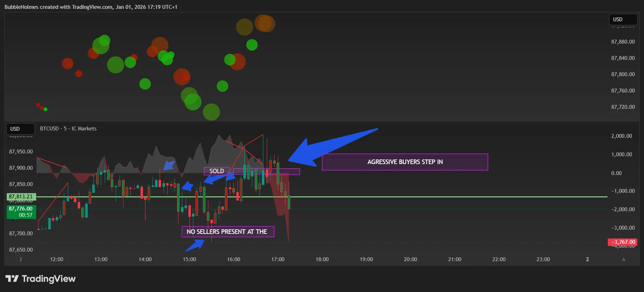Click the 23:00 time axis label

coord(543,259)
